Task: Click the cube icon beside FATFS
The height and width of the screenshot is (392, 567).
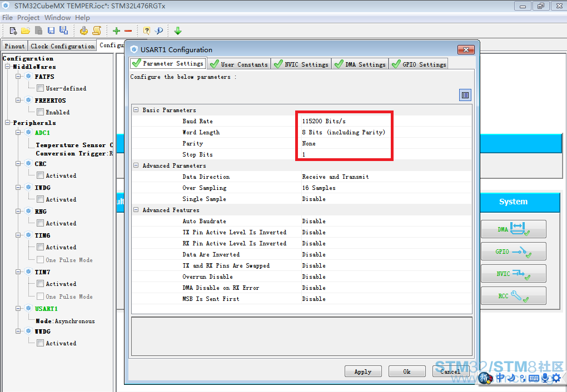Action: tap(28, 77)
